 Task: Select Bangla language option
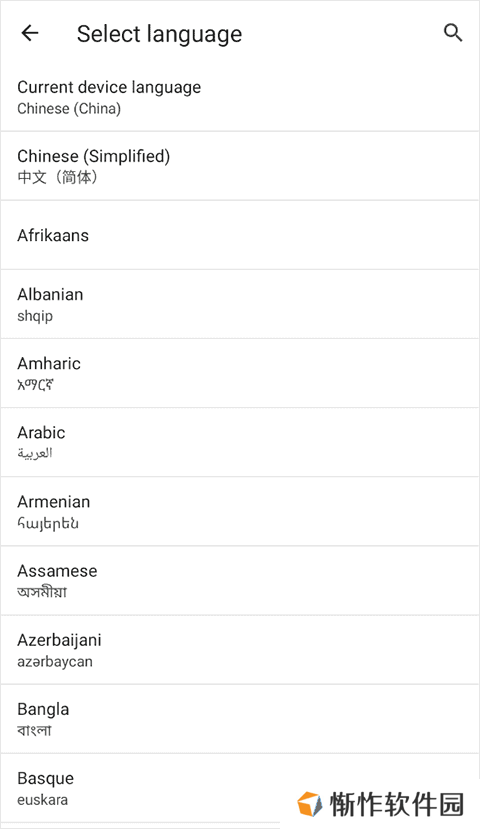point(240,720)
